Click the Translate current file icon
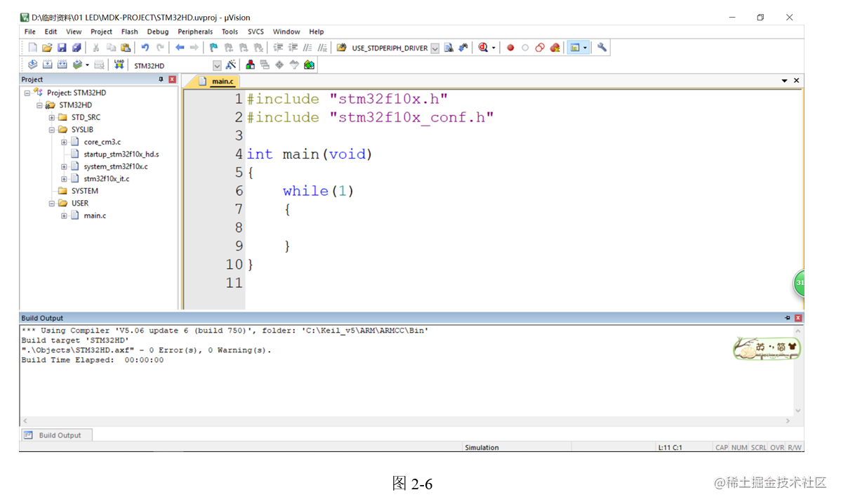The width and height of the screenshot is (841, 504). coord(33,65)
